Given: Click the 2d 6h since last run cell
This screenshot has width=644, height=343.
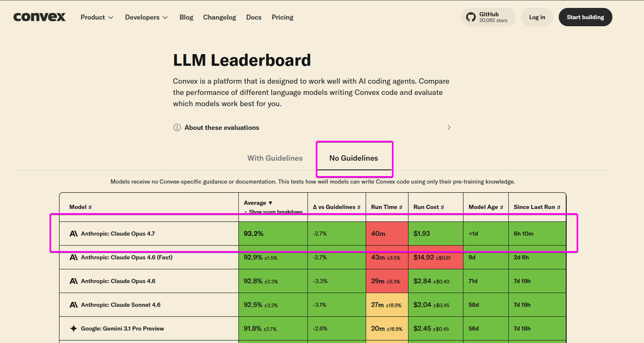Looking at the screenshot, I should coord(537,258).
